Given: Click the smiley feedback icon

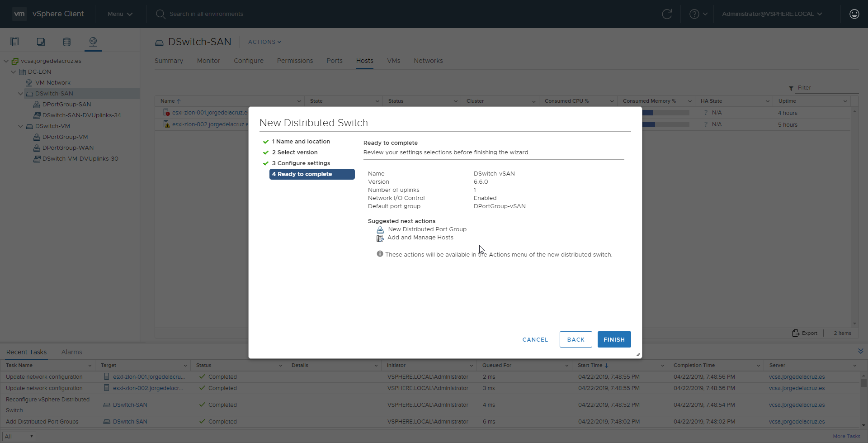Looking at the screenshot, I should pyautogui.click(x=854, y=14).
